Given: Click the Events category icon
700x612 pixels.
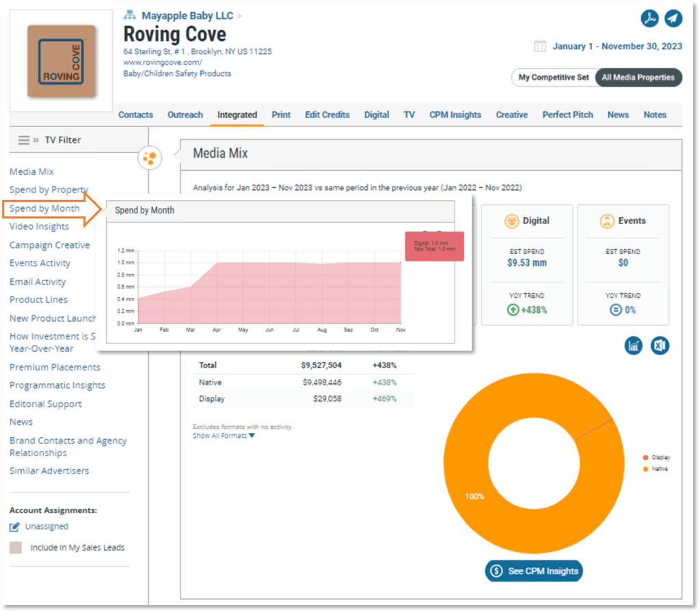Looking at the screenshot, I should (607, 221).
